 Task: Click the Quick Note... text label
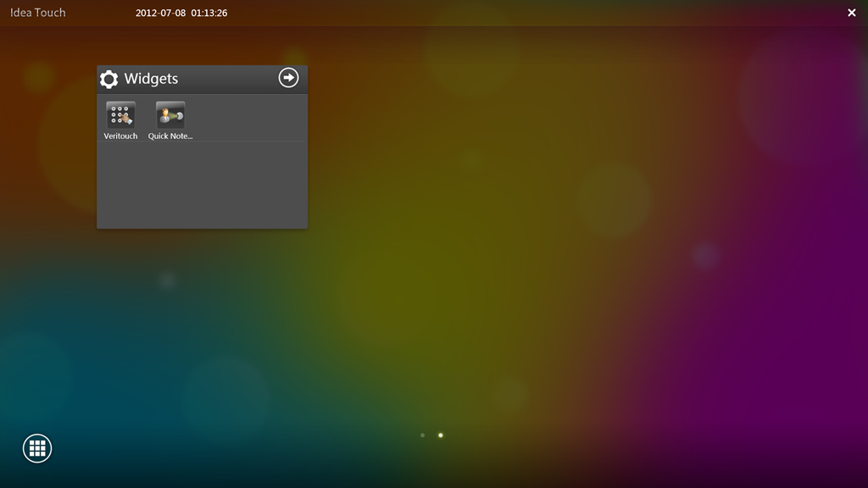(170, 136)
